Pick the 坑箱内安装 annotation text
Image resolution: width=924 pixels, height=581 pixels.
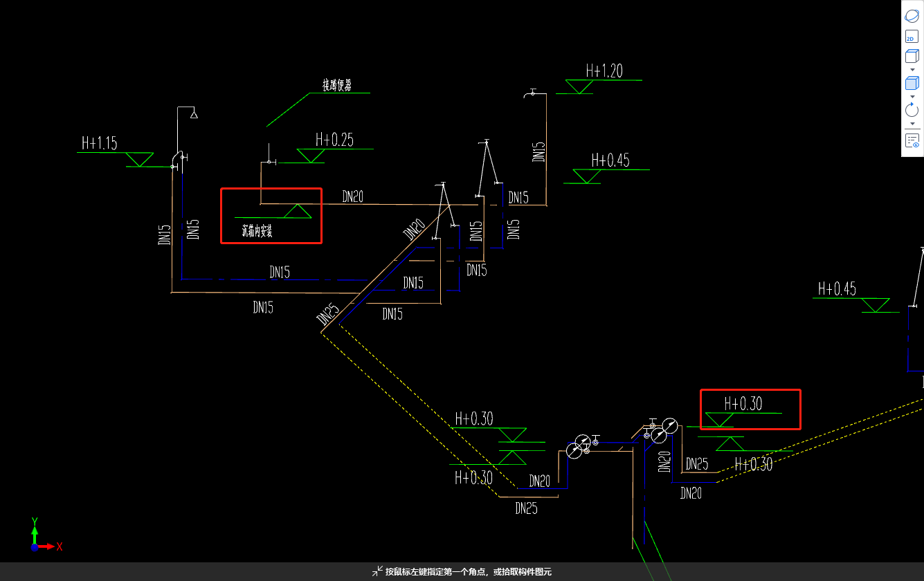coord(257,231)
